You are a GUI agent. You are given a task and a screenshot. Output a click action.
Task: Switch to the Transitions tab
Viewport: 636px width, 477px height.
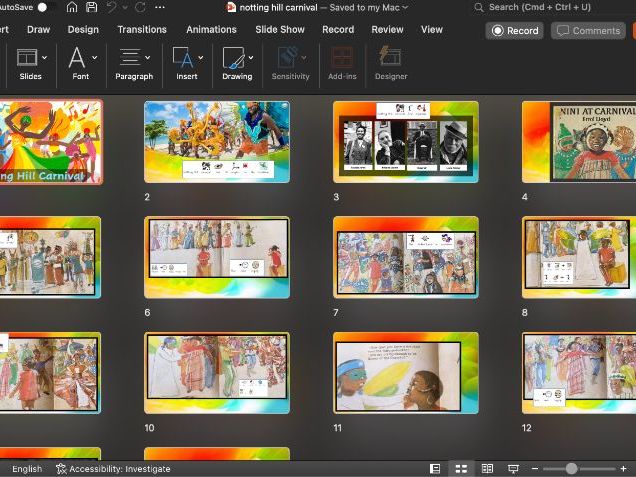click(x=142, y=30)
